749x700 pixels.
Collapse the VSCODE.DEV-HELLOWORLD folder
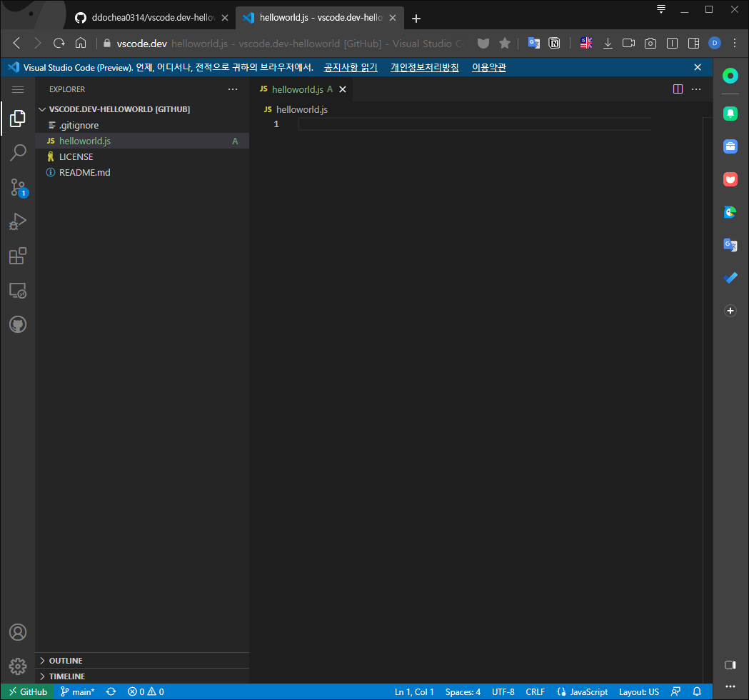(x=142, y=109)
